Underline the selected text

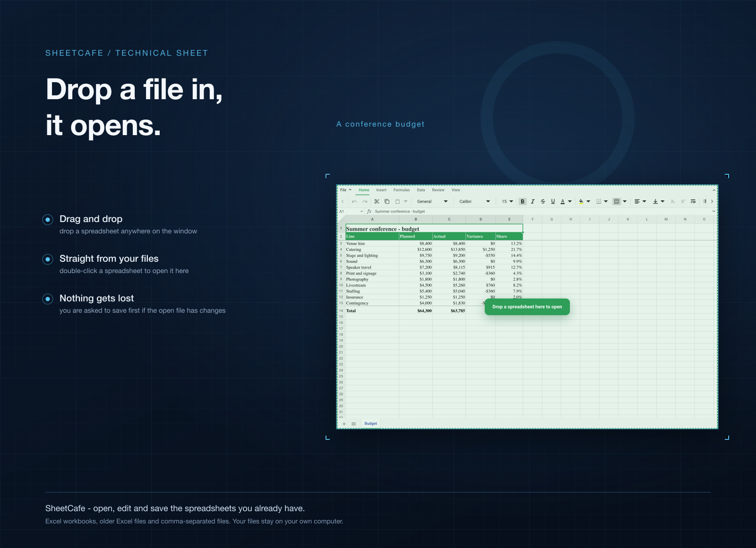553,202
